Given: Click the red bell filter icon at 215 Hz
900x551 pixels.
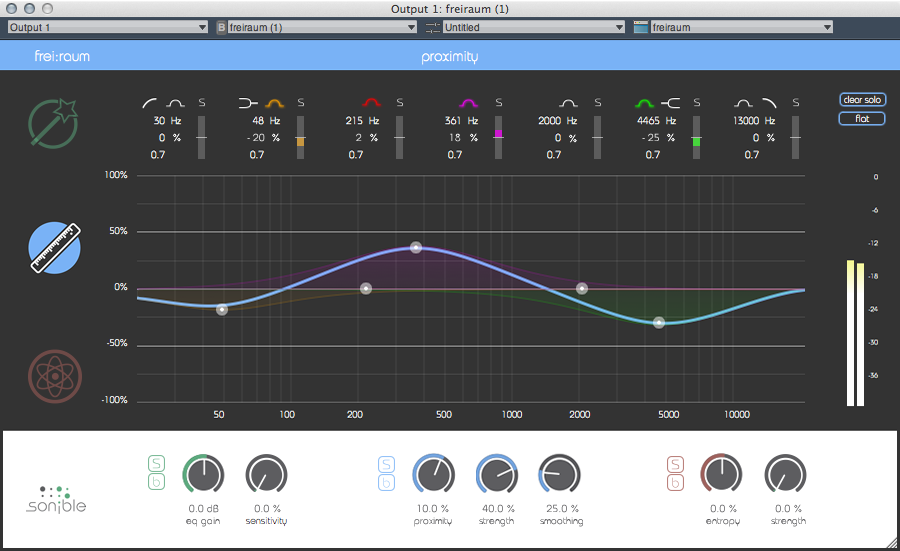Looking at the screenshot, I should [x=373, y=102].
